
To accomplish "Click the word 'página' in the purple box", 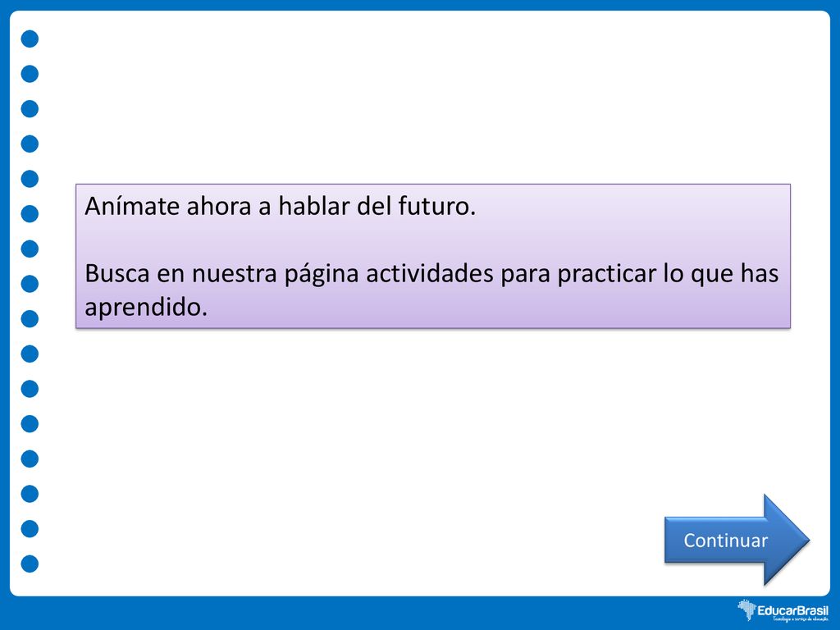I will (x=321, y=275).
